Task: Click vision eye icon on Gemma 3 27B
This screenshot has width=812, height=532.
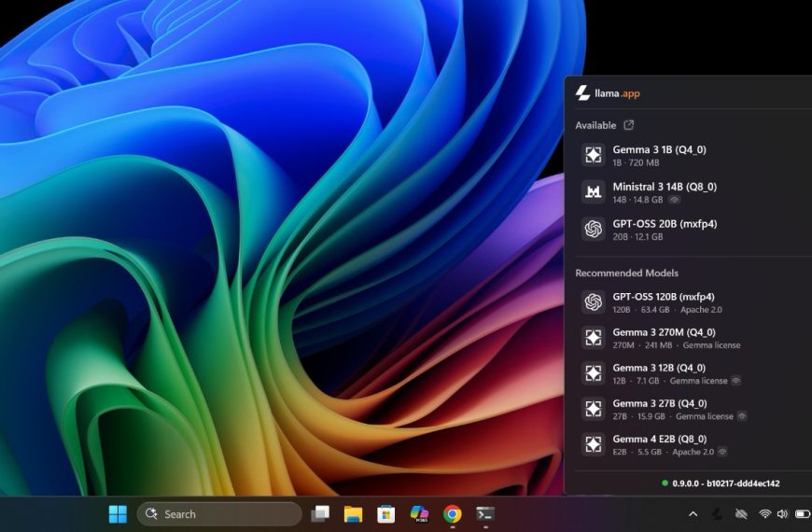Action: pos(742,416)
